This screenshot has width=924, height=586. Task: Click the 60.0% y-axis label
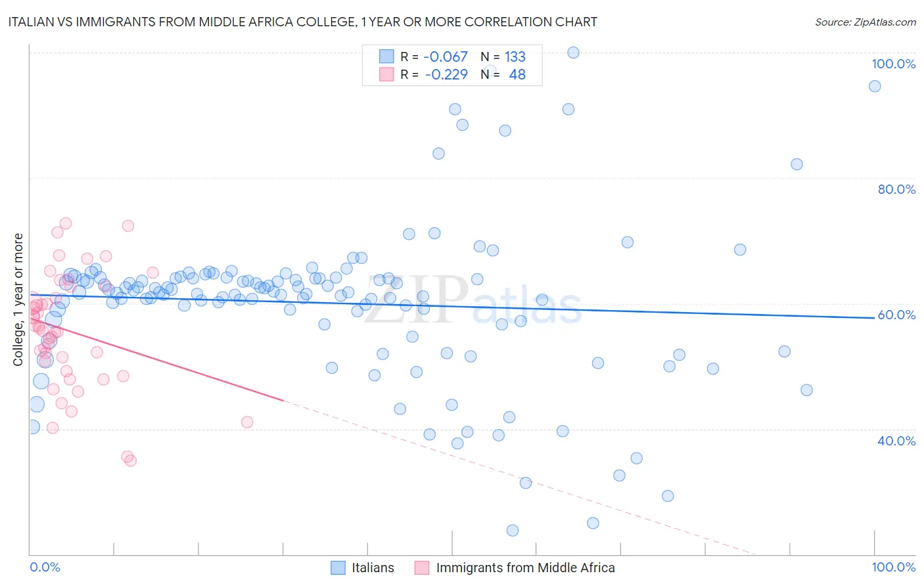click(x=896, y=315)
